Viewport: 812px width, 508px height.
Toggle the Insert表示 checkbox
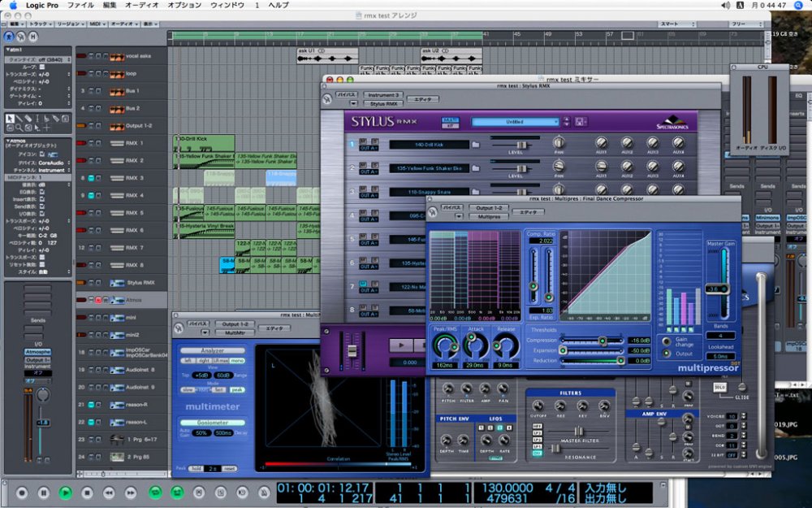[42, 199]
